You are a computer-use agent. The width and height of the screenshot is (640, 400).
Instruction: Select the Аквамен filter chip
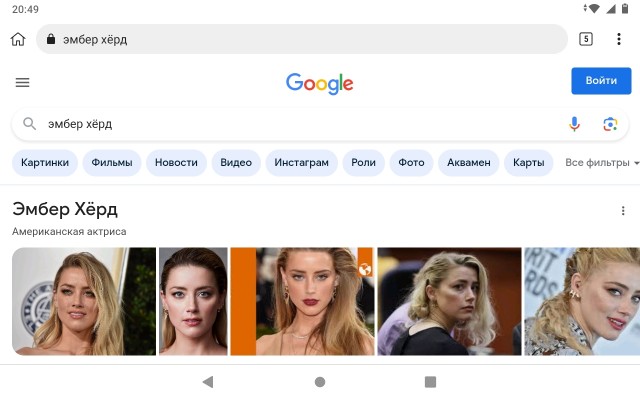469,162
